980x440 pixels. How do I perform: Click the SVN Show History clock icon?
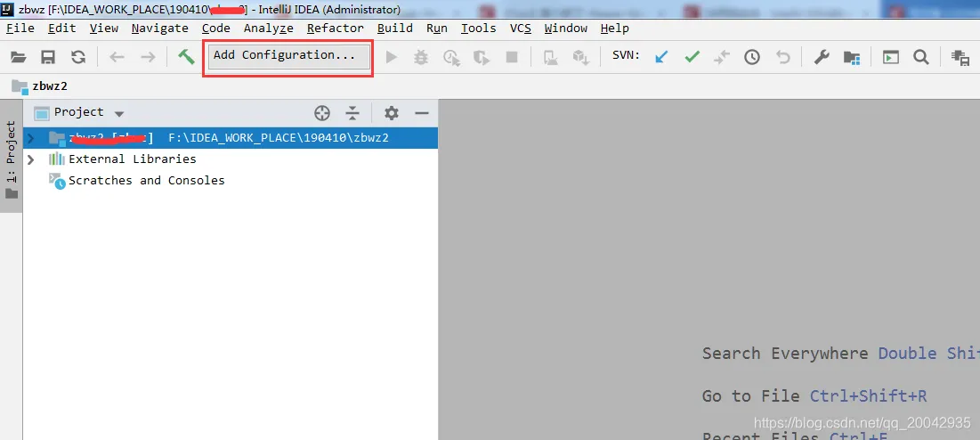coord(752,58)
